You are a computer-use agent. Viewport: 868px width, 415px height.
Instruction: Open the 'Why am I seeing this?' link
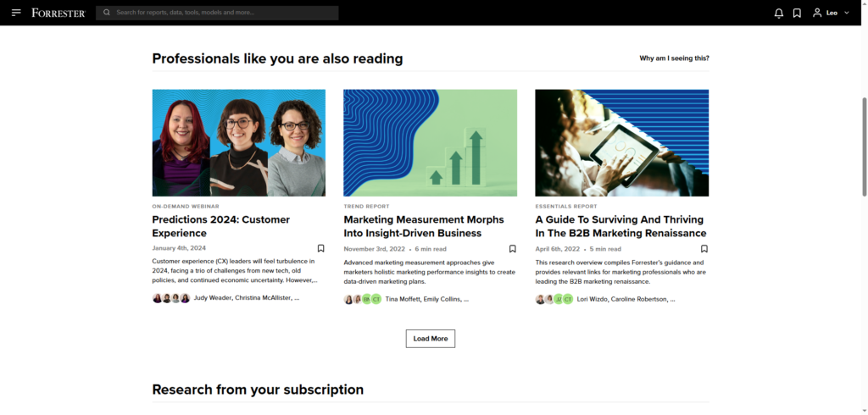point(674,58)
